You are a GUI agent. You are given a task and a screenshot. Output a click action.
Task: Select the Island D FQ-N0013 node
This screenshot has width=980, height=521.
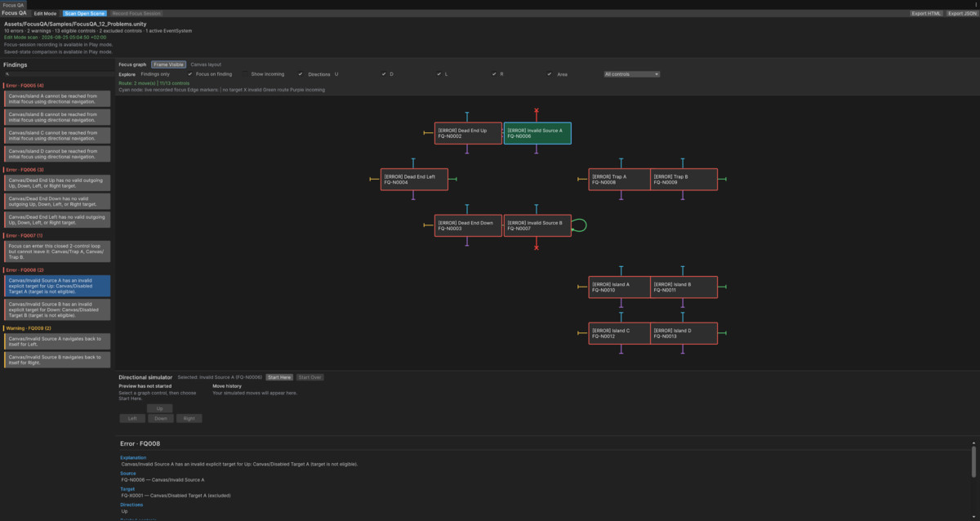[684, 333]
